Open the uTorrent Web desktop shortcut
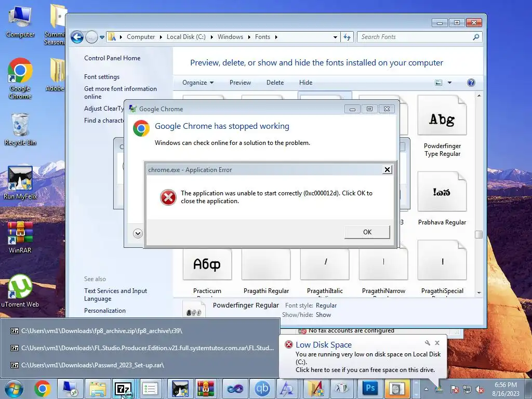Screen dimensions: 532x399 pos(20,291)
